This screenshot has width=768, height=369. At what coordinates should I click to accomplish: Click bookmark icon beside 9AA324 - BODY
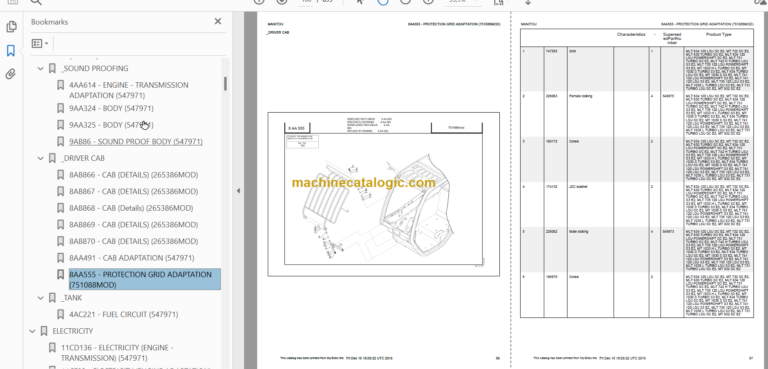tap(60, 108)
